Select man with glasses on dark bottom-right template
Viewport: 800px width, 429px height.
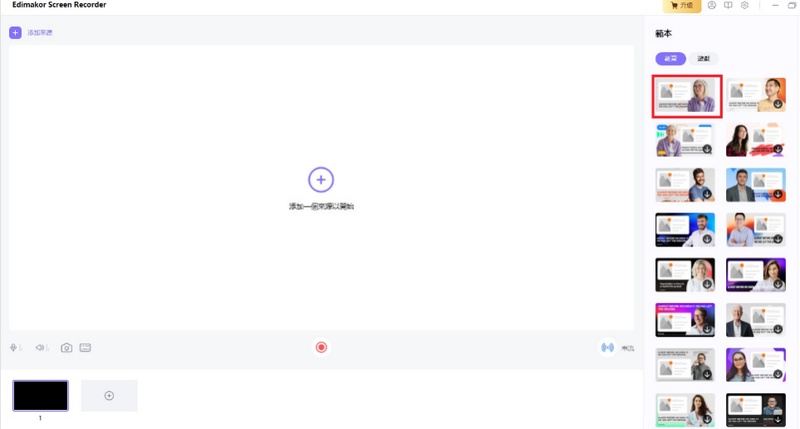point(756,410)
